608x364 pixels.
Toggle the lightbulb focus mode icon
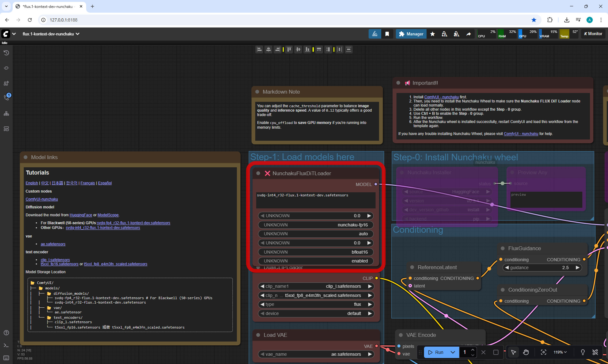point(582,352)
